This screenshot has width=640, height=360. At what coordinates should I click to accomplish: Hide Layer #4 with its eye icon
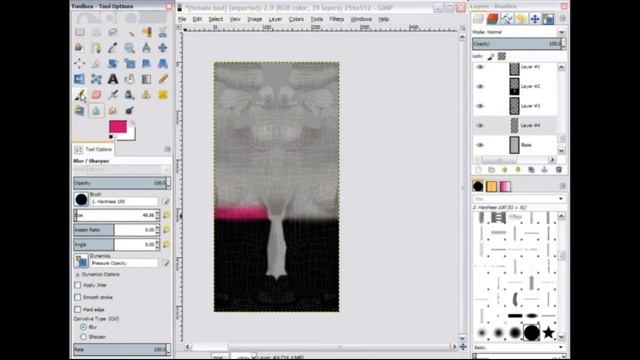[480, 125]
